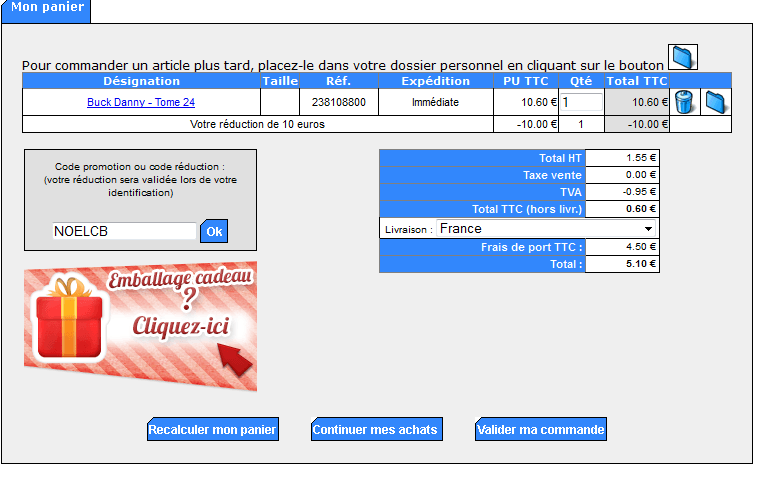
Task: Click 'Continuer mes achats' button
Action: coord(375,430)
